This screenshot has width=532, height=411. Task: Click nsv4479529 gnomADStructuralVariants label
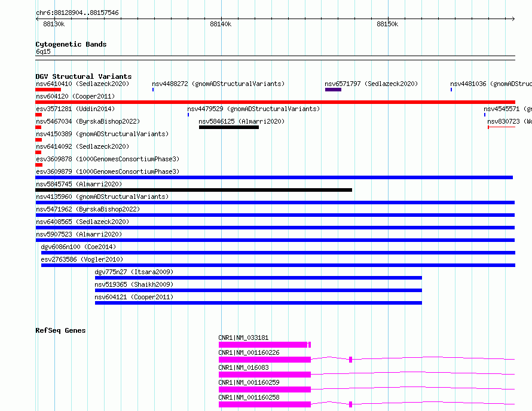click(x=253, y=109)
